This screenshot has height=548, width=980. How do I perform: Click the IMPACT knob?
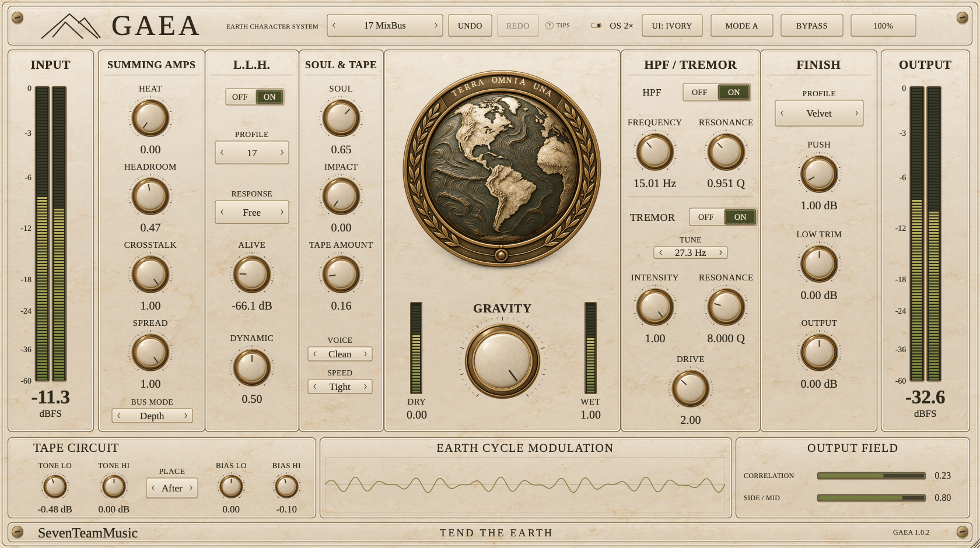pos(341,196)
